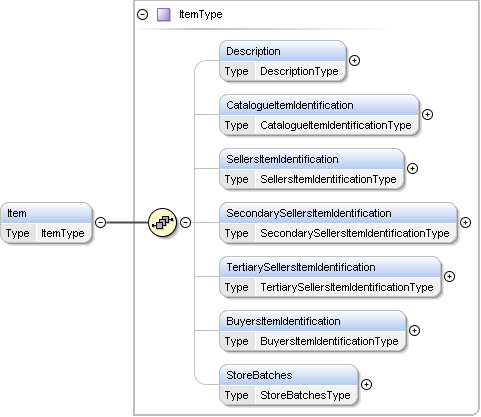Viewport: 481px width, 417px height.
Task: Select the Item element node
Action: point(46,223)
